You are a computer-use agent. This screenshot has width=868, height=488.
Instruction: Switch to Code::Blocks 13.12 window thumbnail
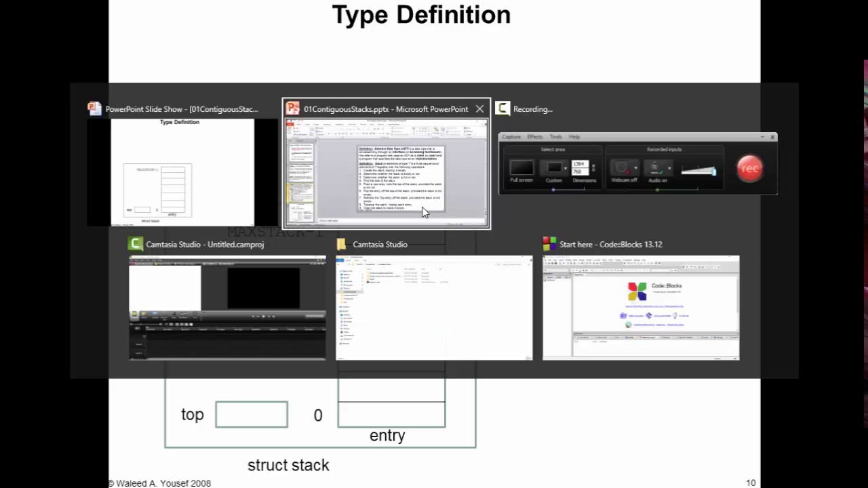(641, 308)
